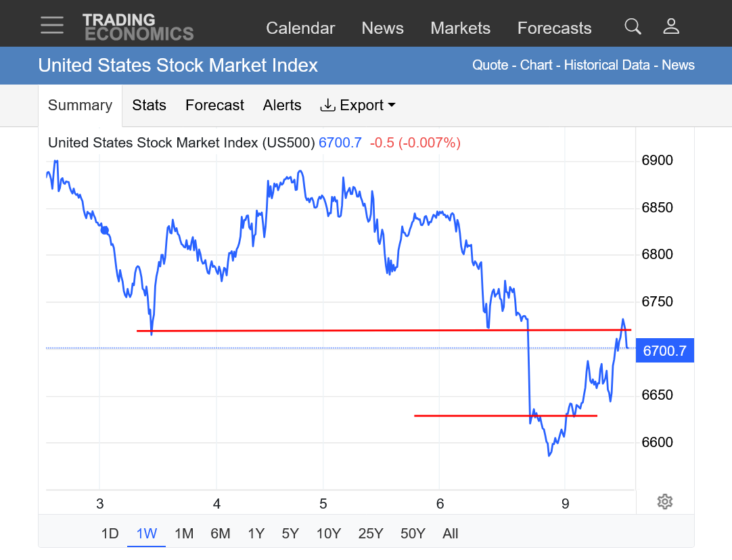Screen dimensions: 732x560
Task: Open chart settings gear icon
Action: (664, 502)
